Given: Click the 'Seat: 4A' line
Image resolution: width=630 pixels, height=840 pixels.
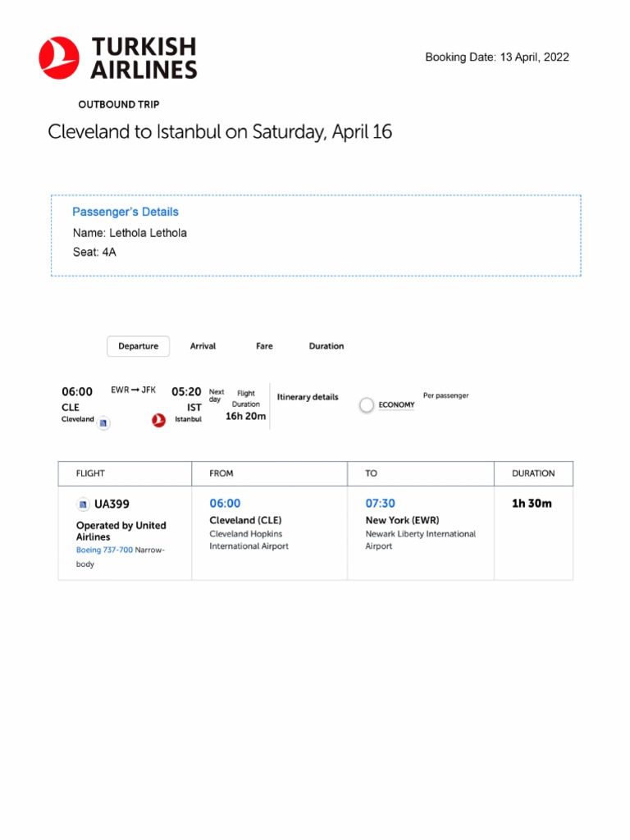Looking at the screenshot, I should (94, 253).
